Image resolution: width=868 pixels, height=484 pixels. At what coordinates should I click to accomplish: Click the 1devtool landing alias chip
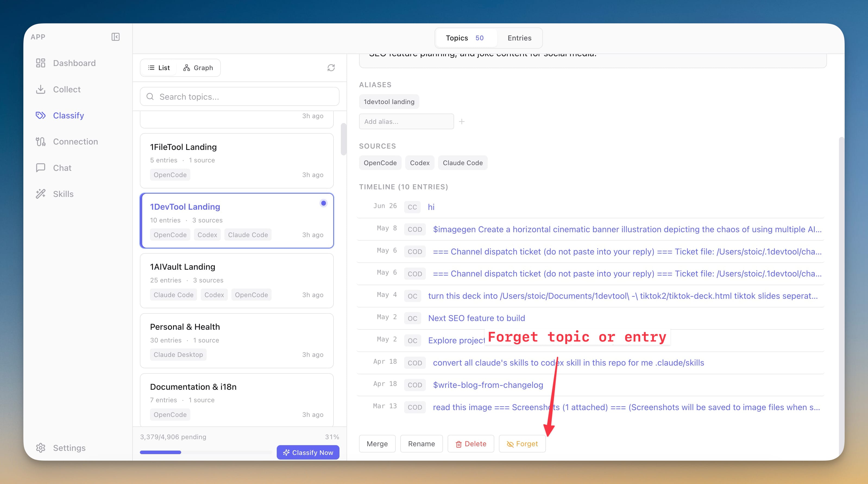(389, 102)
